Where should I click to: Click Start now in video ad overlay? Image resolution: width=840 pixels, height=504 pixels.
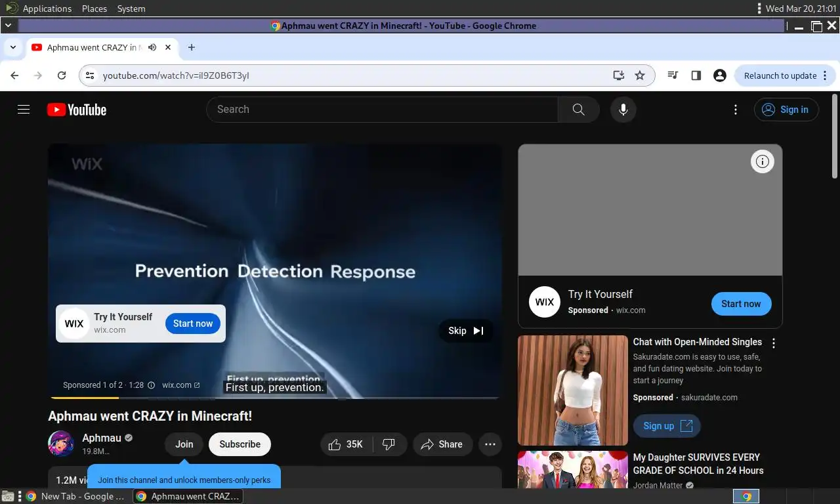[193, 324]
